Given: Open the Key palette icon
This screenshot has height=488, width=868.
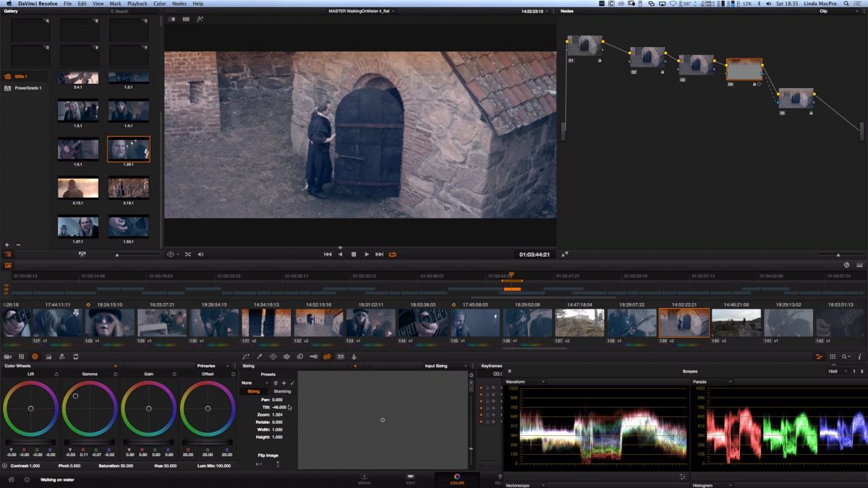Looking at the screenshot, I should [313, 356].
